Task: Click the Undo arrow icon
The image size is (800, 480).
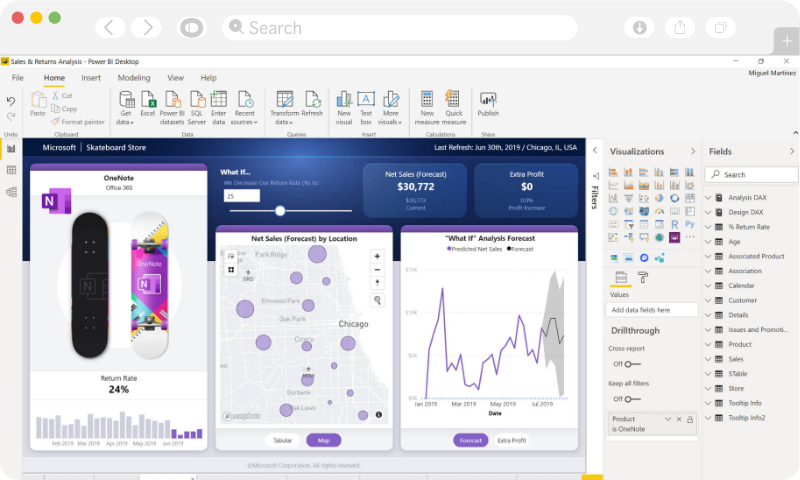Action: (11, 101)
